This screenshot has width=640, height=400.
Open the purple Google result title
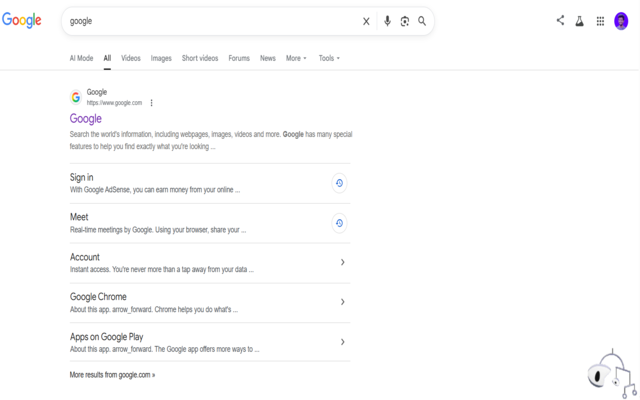86,119
